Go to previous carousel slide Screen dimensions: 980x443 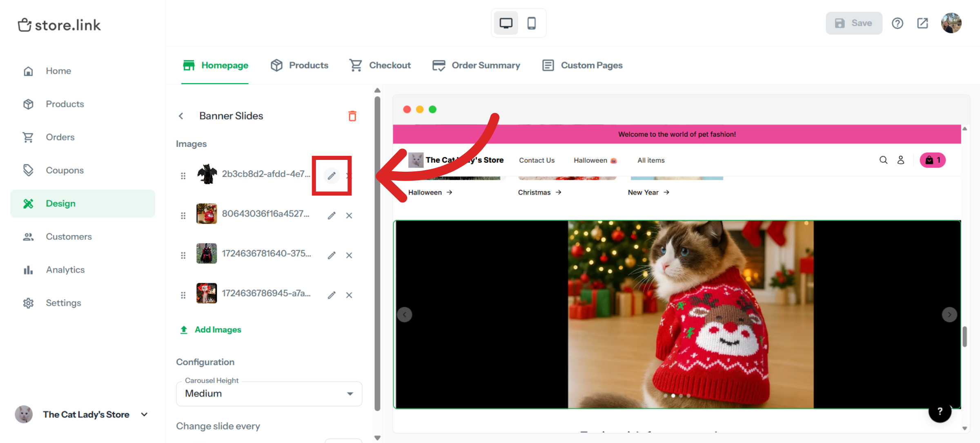point(404,315)
